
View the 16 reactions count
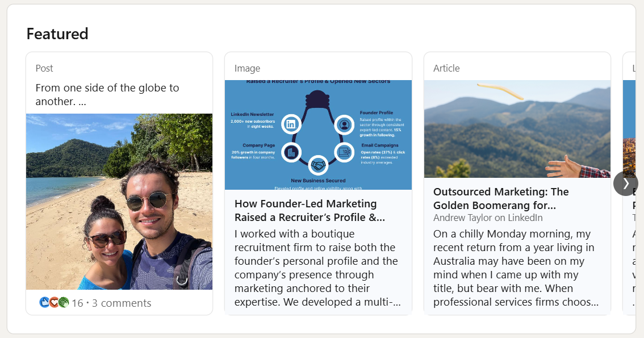[x=77, y=303]
